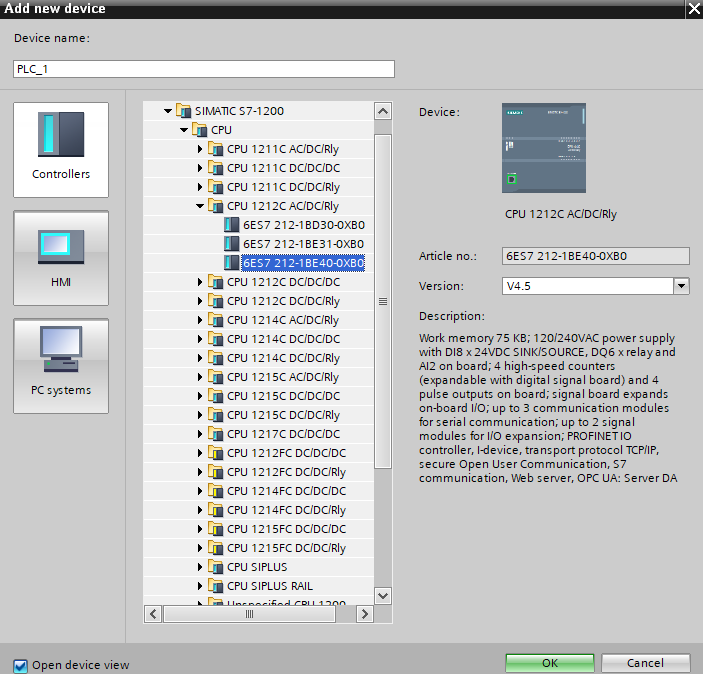Click folder icon of CPU 1215FC DC/DC/Rly
The image size is (703, 674).
(216, 548)
